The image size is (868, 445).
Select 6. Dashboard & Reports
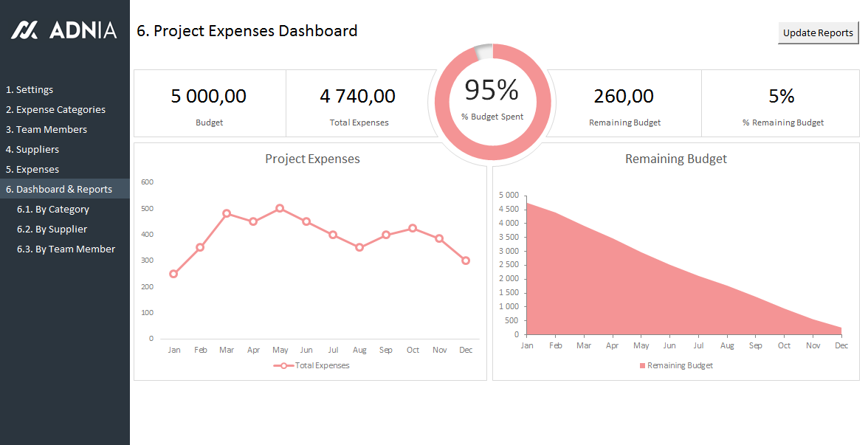click(59, 189)
